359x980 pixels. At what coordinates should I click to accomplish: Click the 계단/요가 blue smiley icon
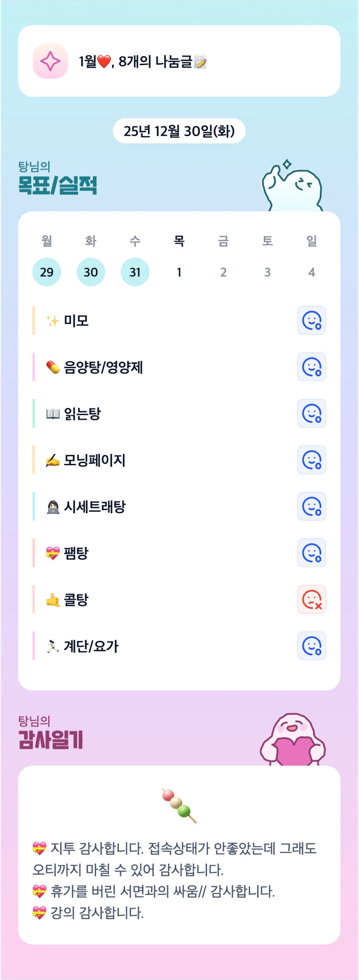tap(311, 646)
